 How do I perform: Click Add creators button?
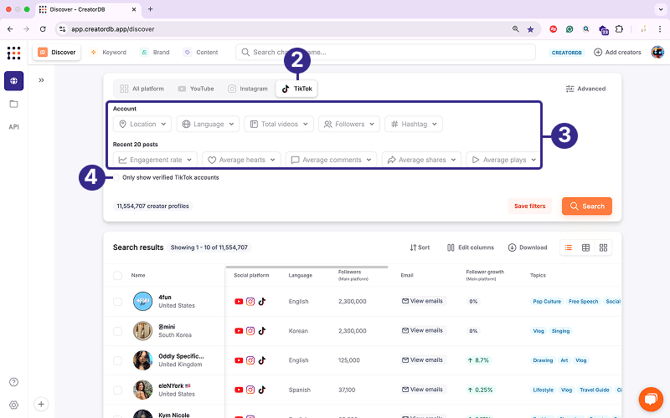(x=617, y=52)
